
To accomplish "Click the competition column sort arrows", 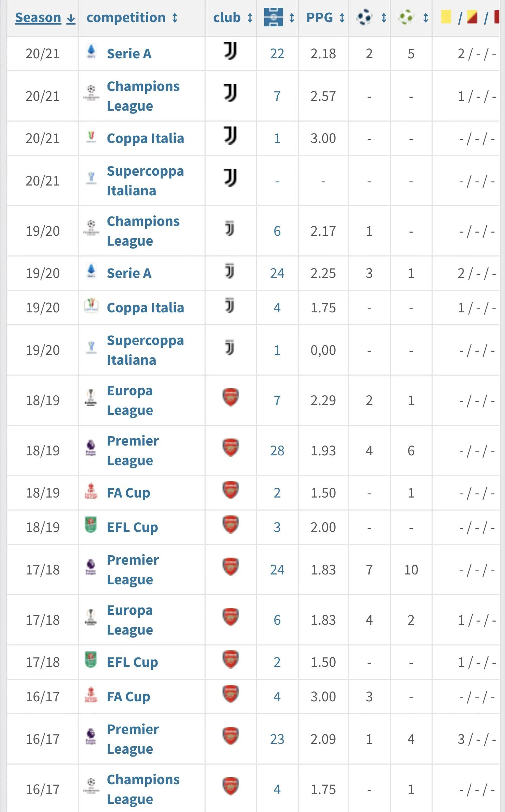I will [175, 18].
